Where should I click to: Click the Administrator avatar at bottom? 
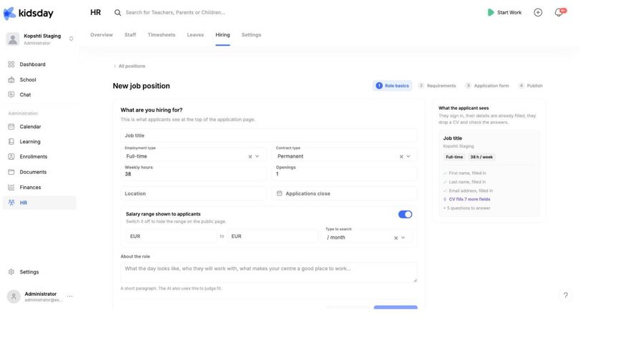pos(14,297)
